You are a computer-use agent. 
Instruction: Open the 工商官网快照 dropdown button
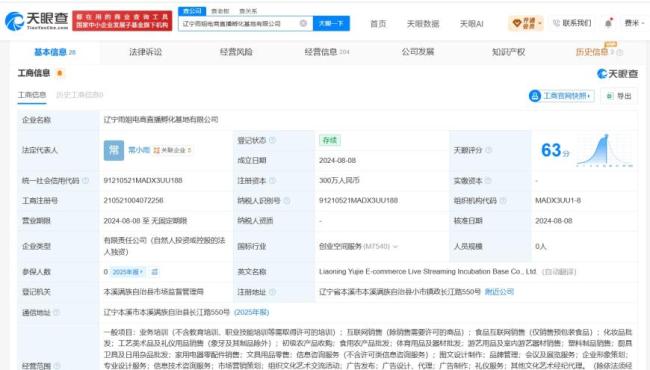(561, 96)
